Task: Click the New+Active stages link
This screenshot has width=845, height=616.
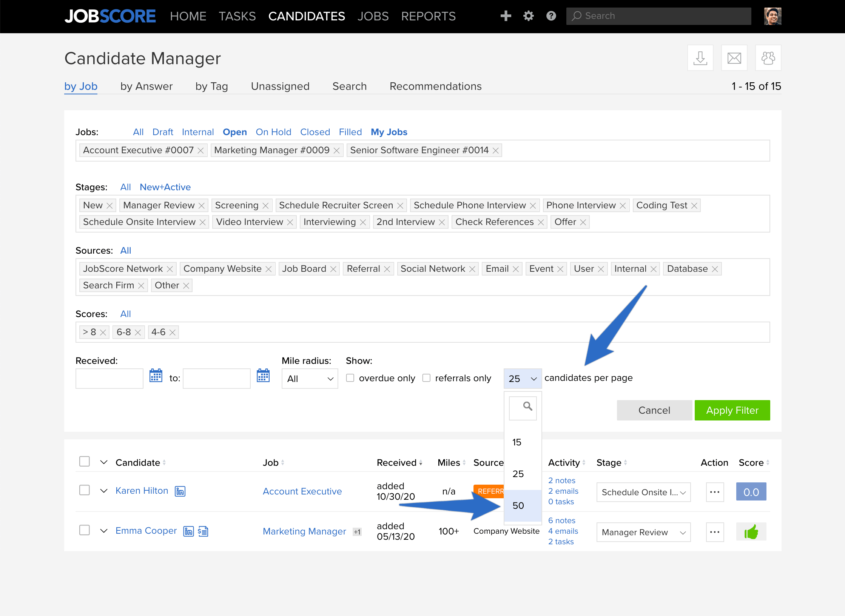Action: (165, 187)
